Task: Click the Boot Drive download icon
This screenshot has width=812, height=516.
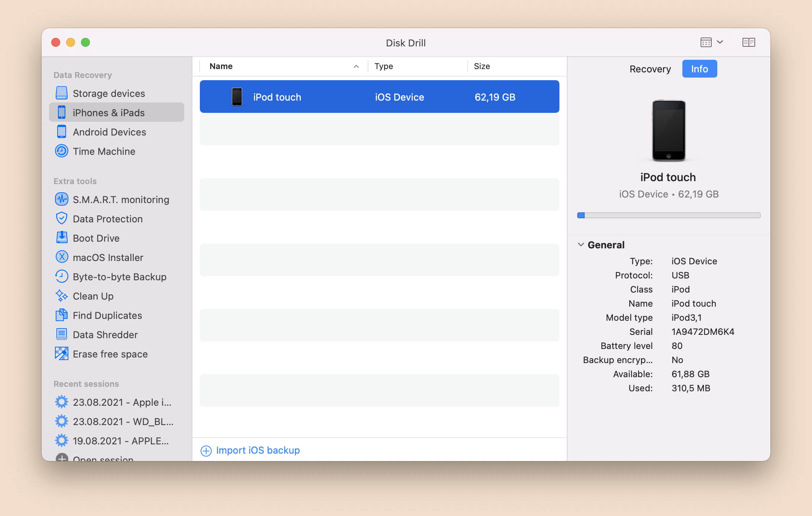Action: tap(62, 238)
